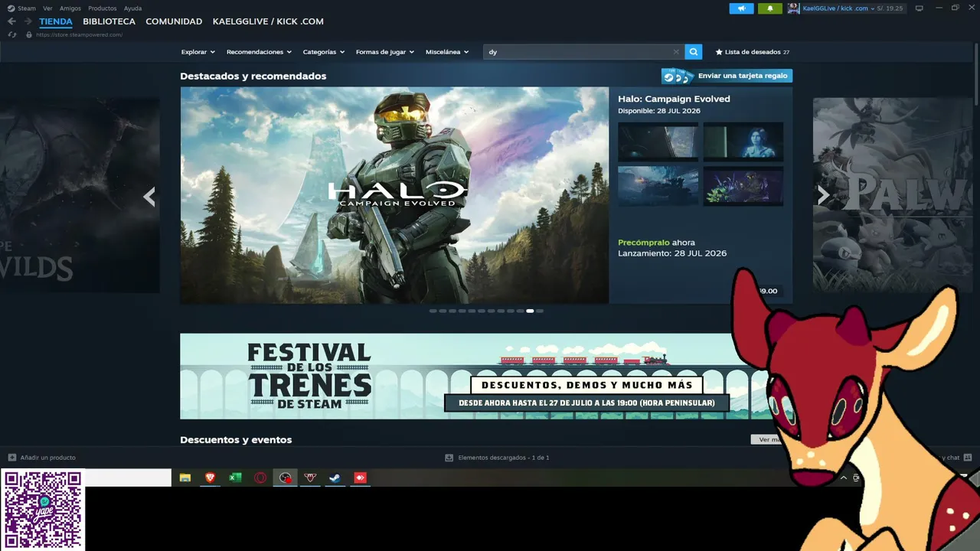Go back with the navigation back arrow
Image resolution: width=980 pixels, height=551 pixels.
(11, 21)
